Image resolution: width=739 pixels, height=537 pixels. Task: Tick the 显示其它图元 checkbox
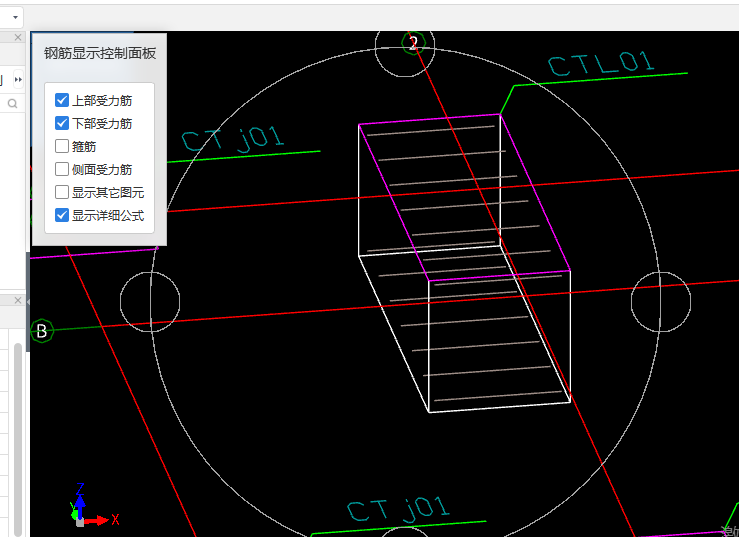point(62,192)
